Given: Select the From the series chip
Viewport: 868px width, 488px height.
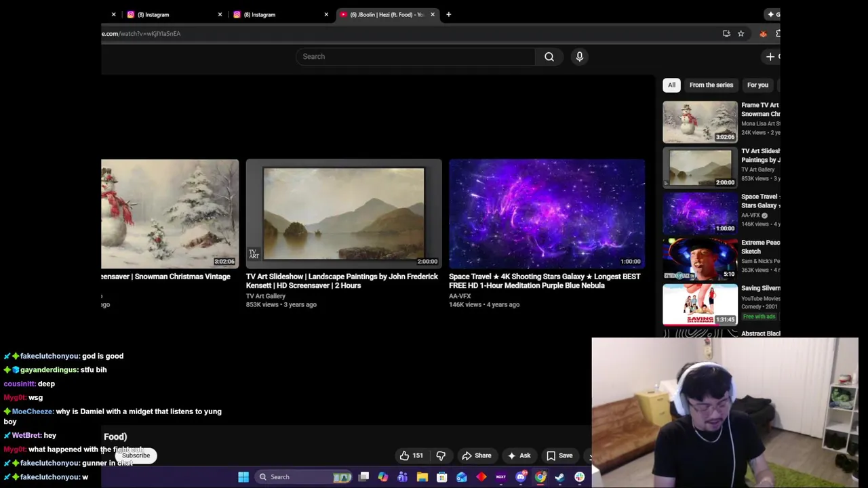Looking at the screenshot, I should [x=711, y=85].
